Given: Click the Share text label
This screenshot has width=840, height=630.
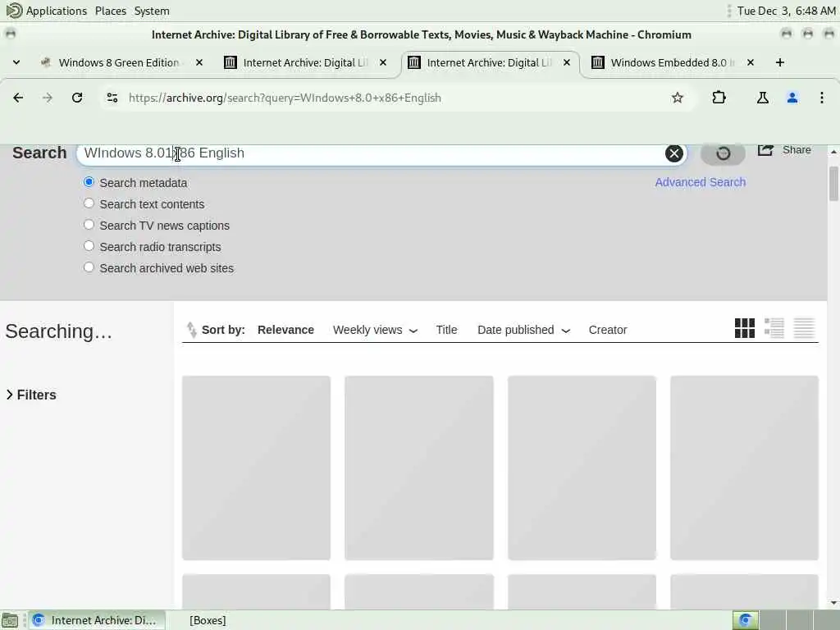Looking at the screenshot, I should [x=797, y=150].
